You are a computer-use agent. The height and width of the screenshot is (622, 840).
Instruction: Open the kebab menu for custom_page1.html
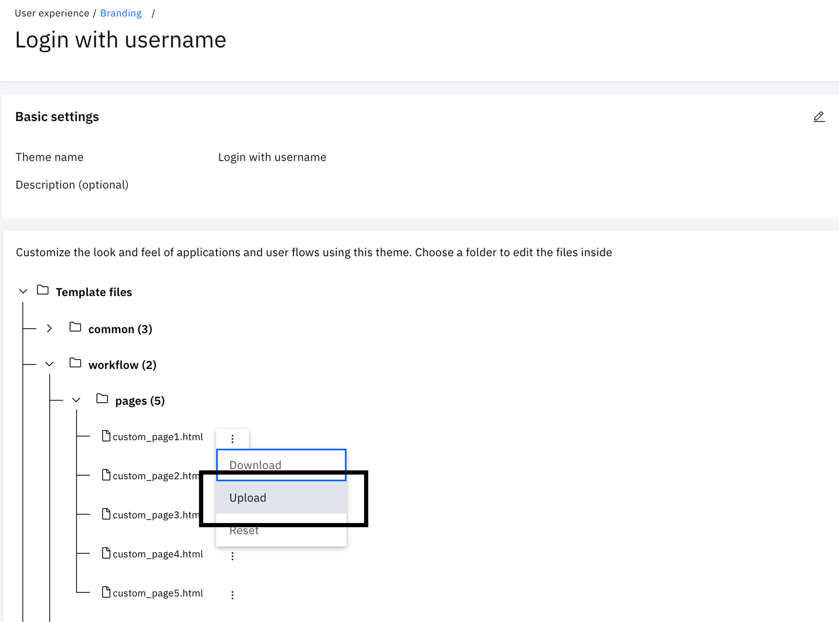(x=232, y=439)
